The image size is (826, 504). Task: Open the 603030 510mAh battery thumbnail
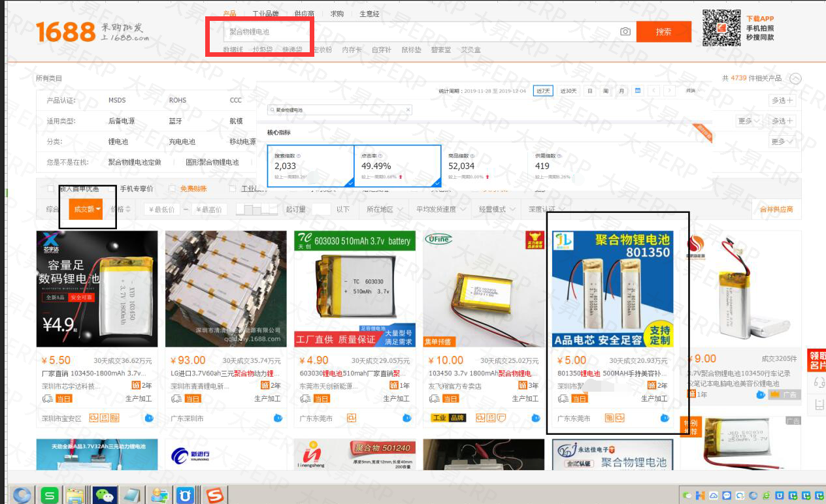pyautogui.click(x=355, y=289)
